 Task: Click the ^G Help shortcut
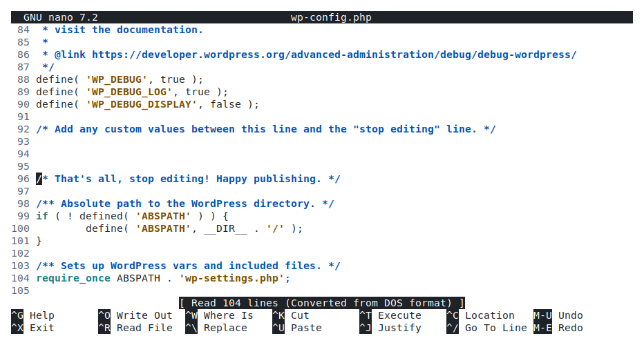pos(33,315)
